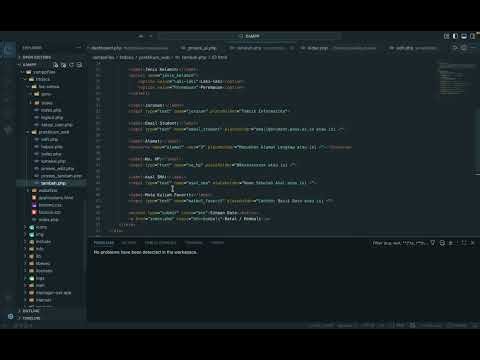Expand the manager-osx.app folder

coord(52,293)
